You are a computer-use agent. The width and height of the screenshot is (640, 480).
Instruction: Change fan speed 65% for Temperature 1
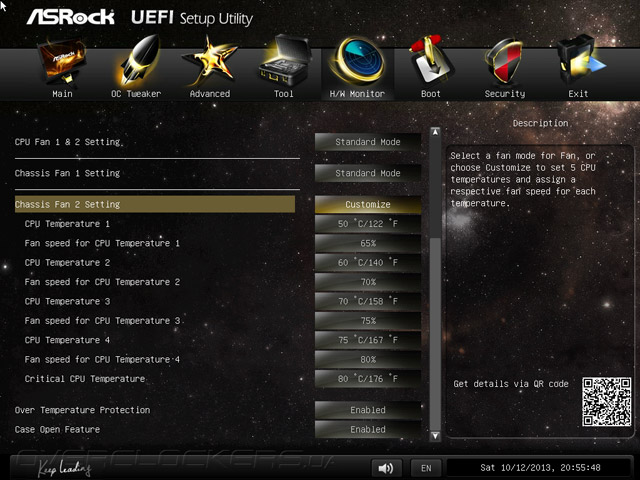click(368, 243)
